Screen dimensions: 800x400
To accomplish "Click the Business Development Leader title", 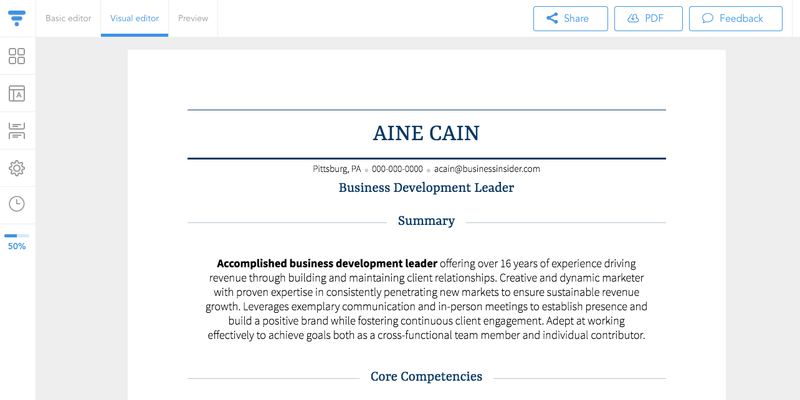I will click(427, 188).
